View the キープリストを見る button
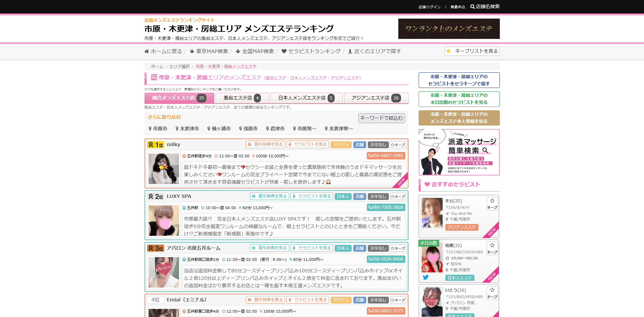Viewport: 644px width, 317px height. tap(472, 51)
